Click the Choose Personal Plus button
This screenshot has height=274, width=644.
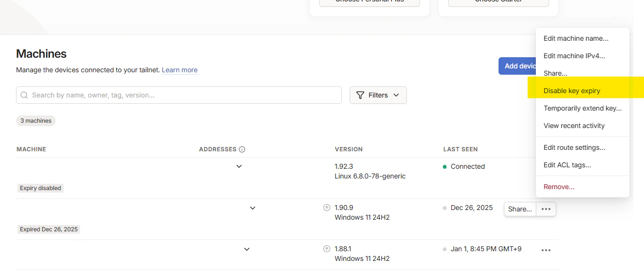(x=370, y=2)
